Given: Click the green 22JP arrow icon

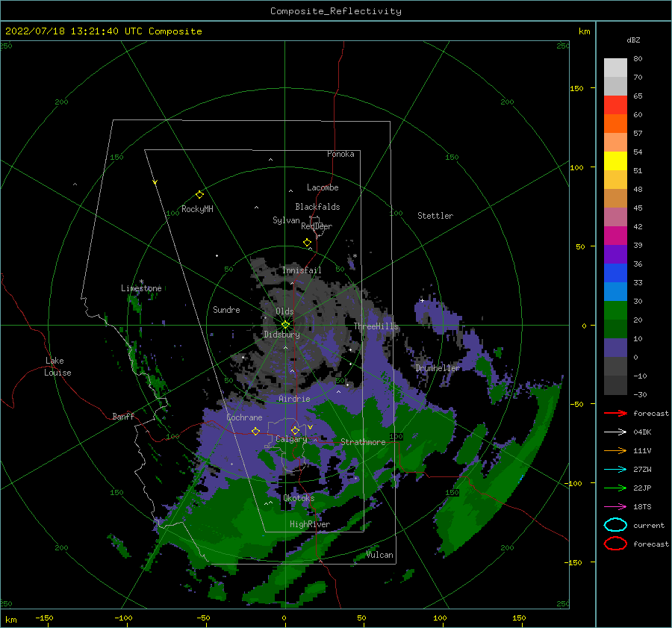Looking at the screenshot, I should [x=615, y=488].
